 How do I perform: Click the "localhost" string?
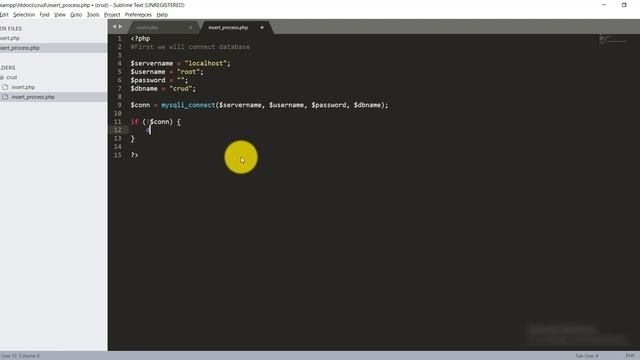(x=207, y=63)
